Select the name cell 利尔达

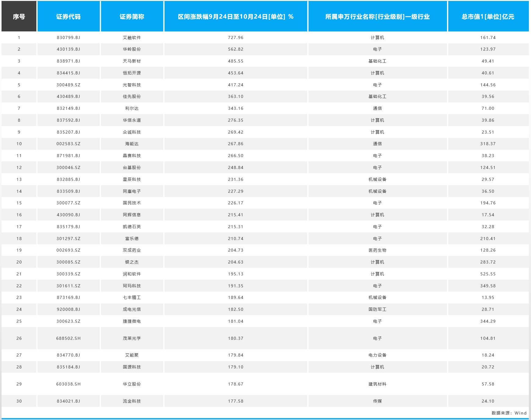click(132, 108)
